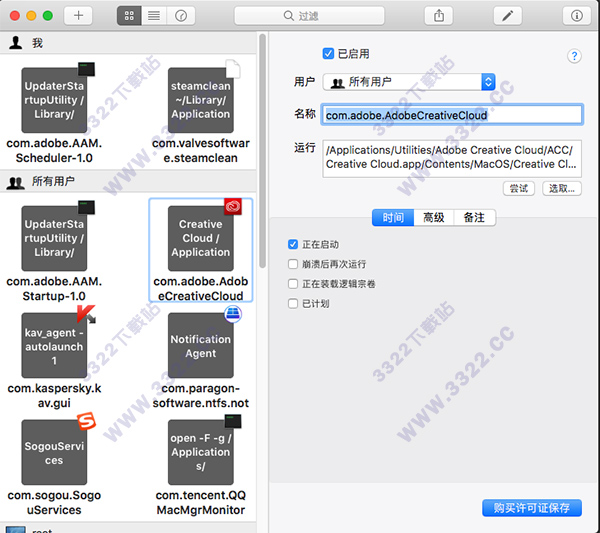Click the 我 section header

128,43
